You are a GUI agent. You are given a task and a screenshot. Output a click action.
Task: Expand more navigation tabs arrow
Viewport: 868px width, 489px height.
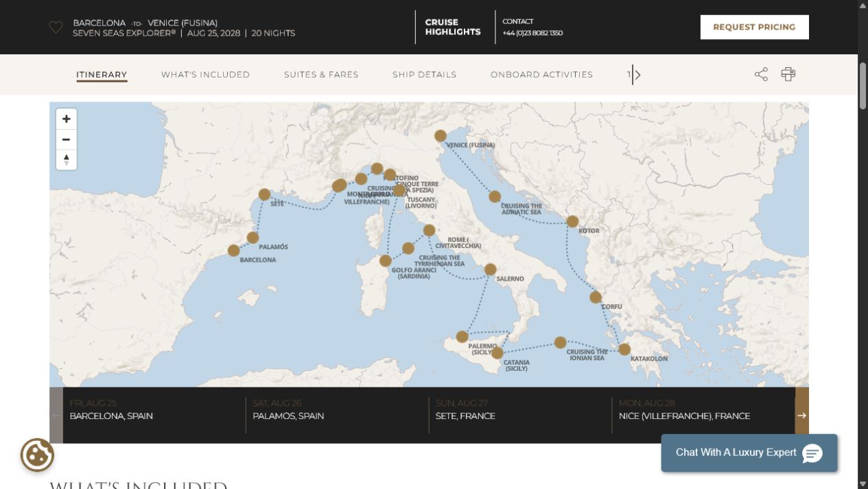pyautogui.click(x=636, y=75)
